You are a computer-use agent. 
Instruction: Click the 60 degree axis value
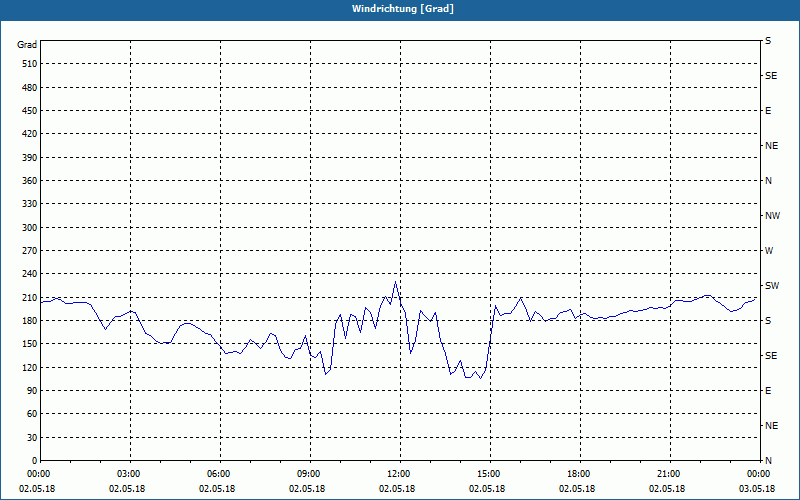pos(32,414)
